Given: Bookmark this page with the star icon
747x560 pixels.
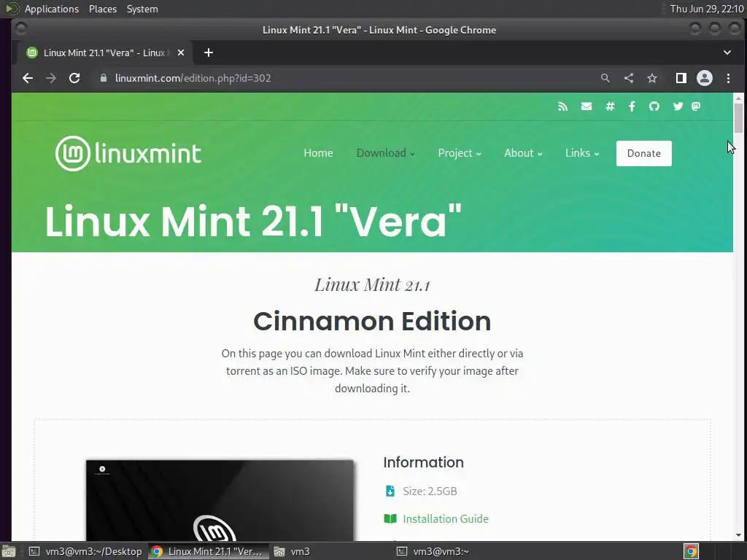Looking at the screenshot, I should click(x=652, y=78).
